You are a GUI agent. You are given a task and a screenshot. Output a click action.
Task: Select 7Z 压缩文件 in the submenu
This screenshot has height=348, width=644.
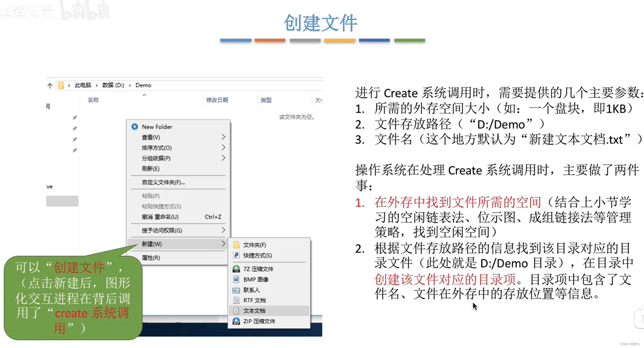(269, 269)
